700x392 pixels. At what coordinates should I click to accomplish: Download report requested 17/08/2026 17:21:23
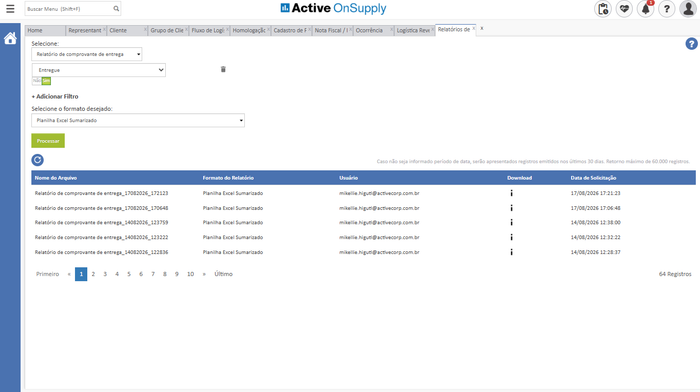click(x=512, y=193)
